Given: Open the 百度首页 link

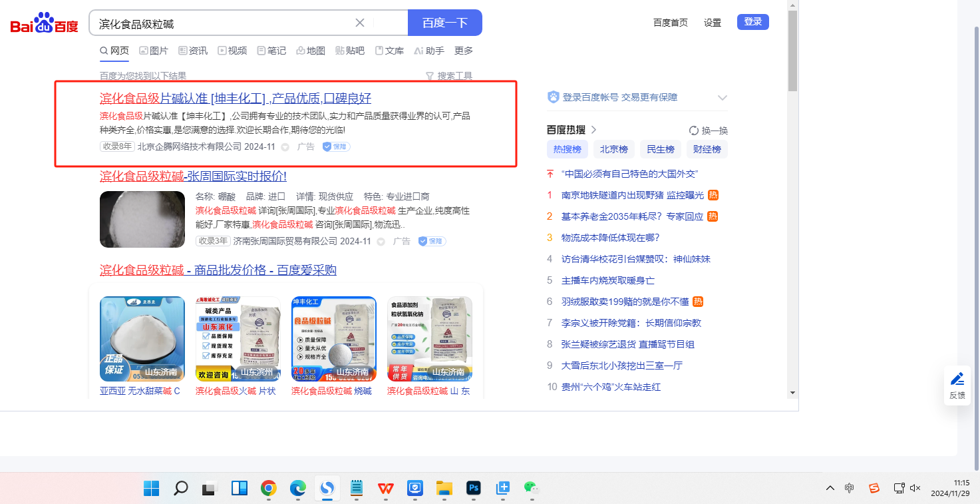Looking at the screenshot, I should click(x=671, y=23).
